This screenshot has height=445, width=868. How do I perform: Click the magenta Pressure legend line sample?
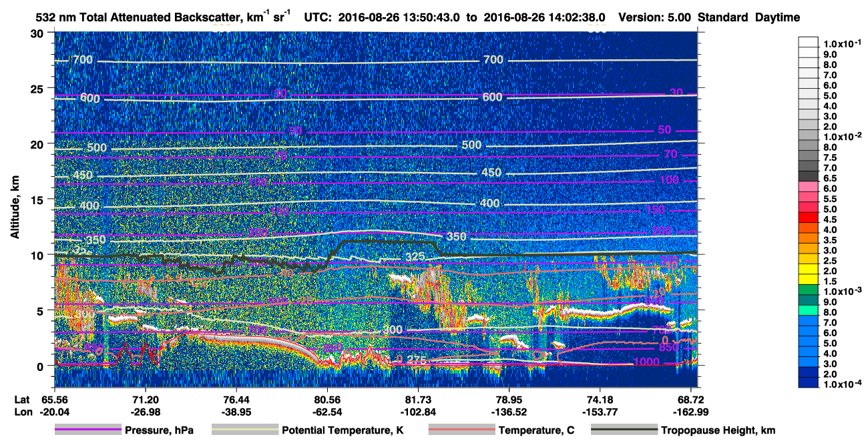click(88, 430)
